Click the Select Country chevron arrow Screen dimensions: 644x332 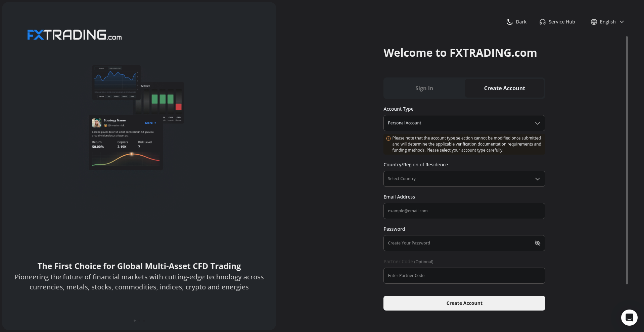pos(537,179)
